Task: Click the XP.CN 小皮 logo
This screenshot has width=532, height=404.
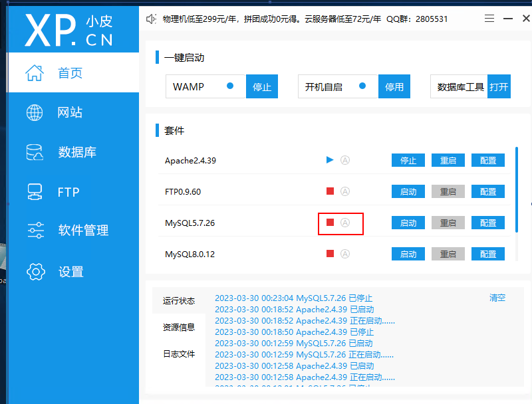Action: (69, 30)
